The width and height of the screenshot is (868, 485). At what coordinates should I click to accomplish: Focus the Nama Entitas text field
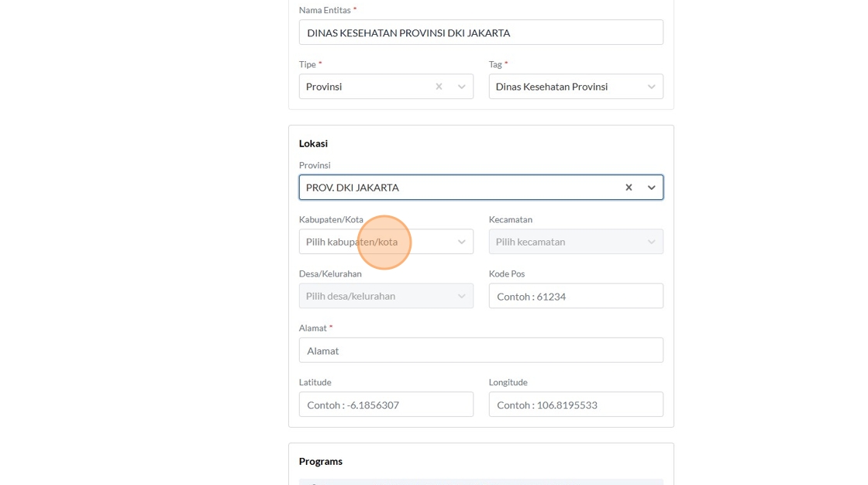(x=480, y=33)
